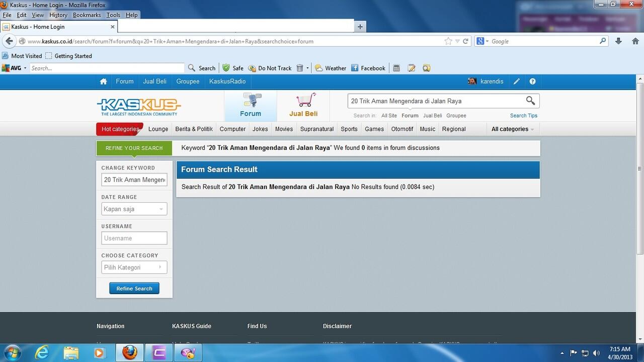
Task: Click KaskusRadio in blue navbar
Action: tap(227, 81)
